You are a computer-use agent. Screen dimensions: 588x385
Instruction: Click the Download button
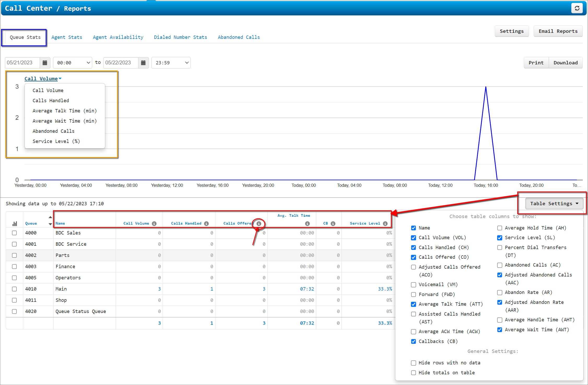(x=566, y=63)
